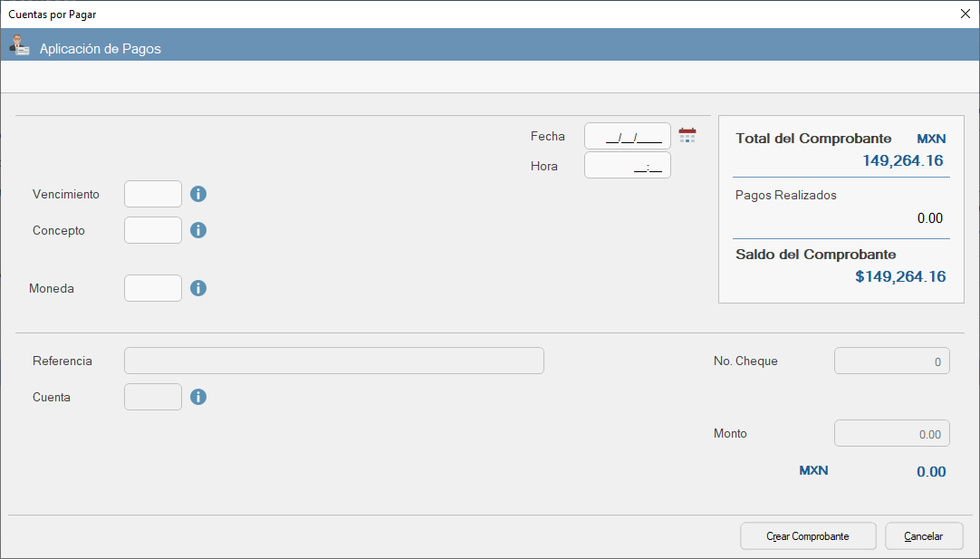The width and height of the screenshot is (980, 559).
Task: Click the Referencia text field
Action: (334, 361)
